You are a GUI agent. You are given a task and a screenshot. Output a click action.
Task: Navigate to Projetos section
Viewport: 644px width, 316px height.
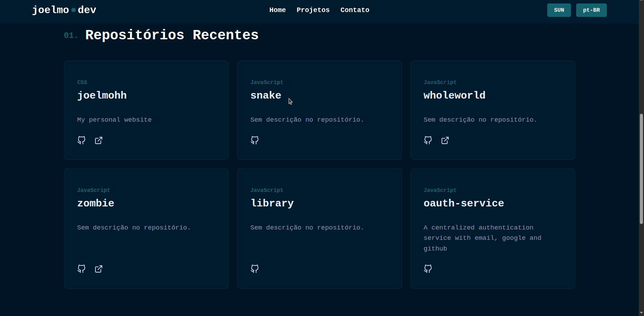coord(313,10)
